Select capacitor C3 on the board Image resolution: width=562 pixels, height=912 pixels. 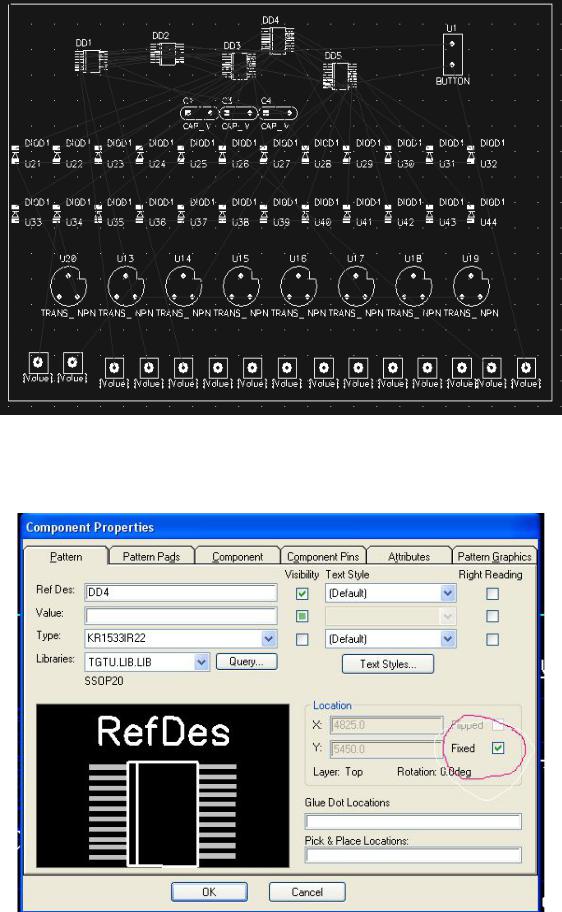point(237,113)
